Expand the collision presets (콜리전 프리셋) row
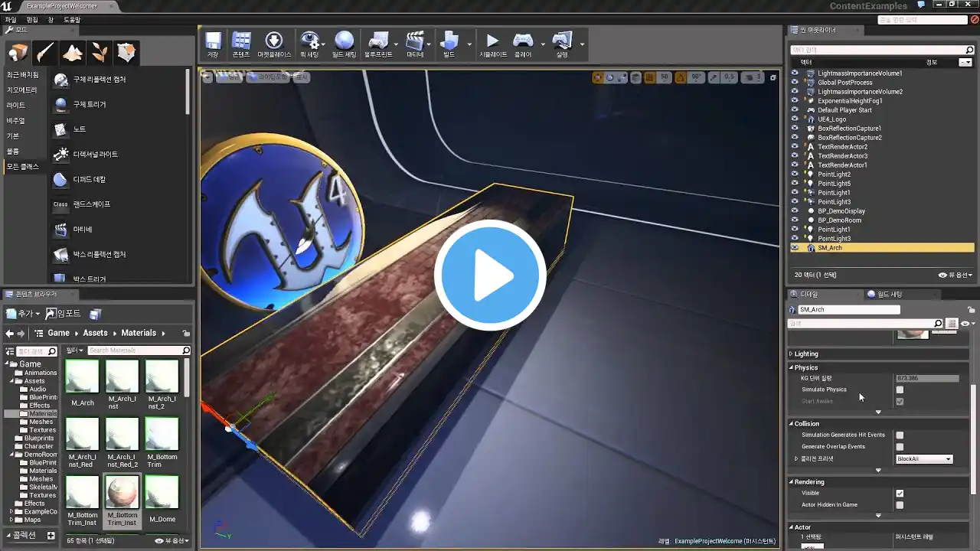This screenshot has width=980, height=551. tap(796, 459)
